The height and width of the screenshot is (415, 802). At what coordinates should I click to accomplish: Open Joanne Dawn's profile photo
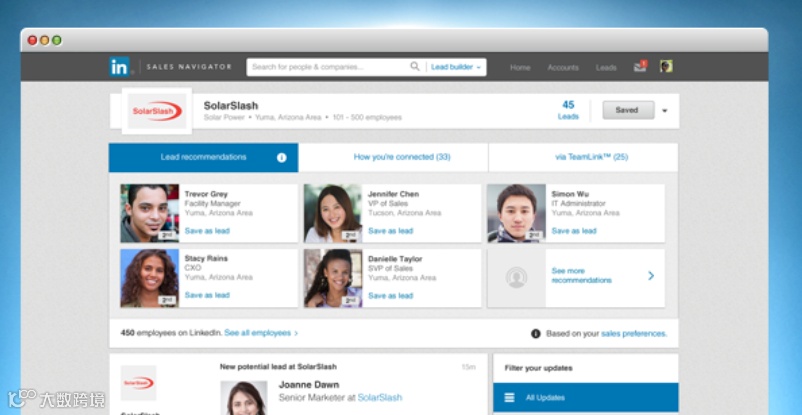(x=243, y=398)
